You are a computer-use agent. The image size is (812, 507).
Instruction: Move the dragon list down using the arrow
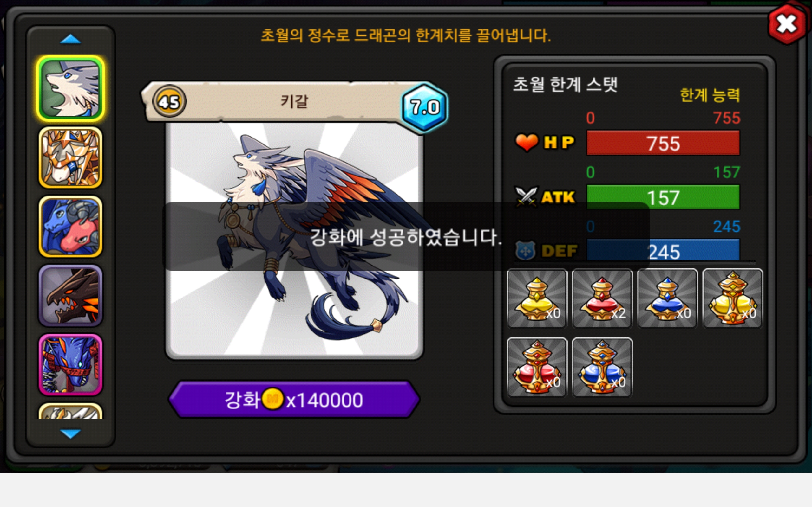coord(70,433)
